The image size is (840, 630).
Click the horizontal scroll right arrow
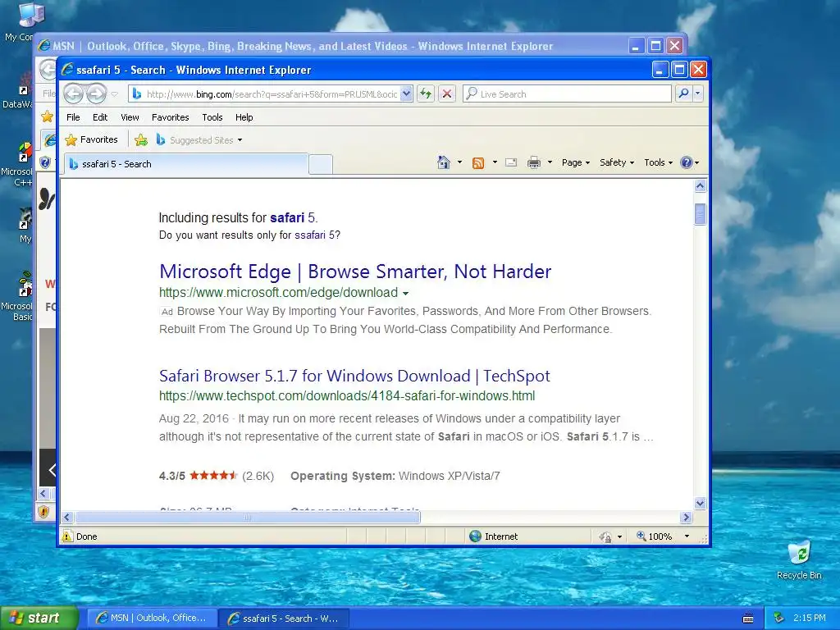tap(687, 518)
